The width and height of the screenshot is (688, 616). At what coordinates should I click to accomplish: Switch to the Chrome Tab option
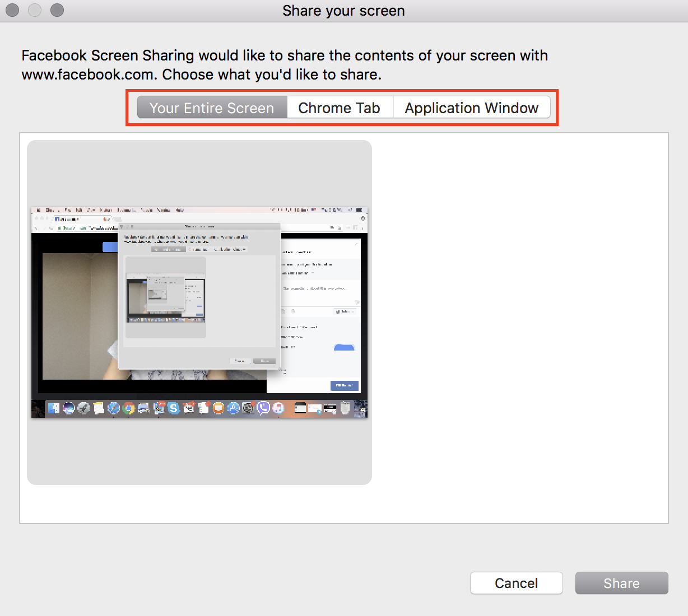tap(340, 108)
